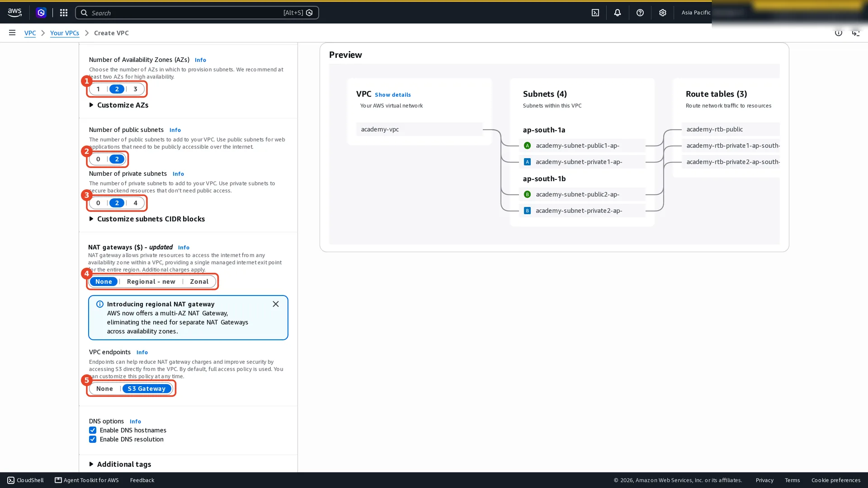Set number of public subnets to 0
Screen dimensions: 868x488
click(x=98, y=159)
